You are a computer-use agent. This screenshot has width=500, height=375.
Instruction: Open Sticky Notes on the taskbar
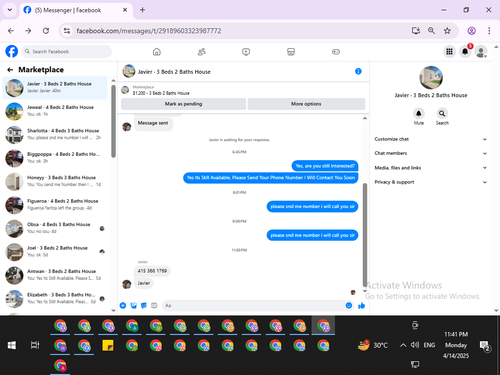pos(108,345)
